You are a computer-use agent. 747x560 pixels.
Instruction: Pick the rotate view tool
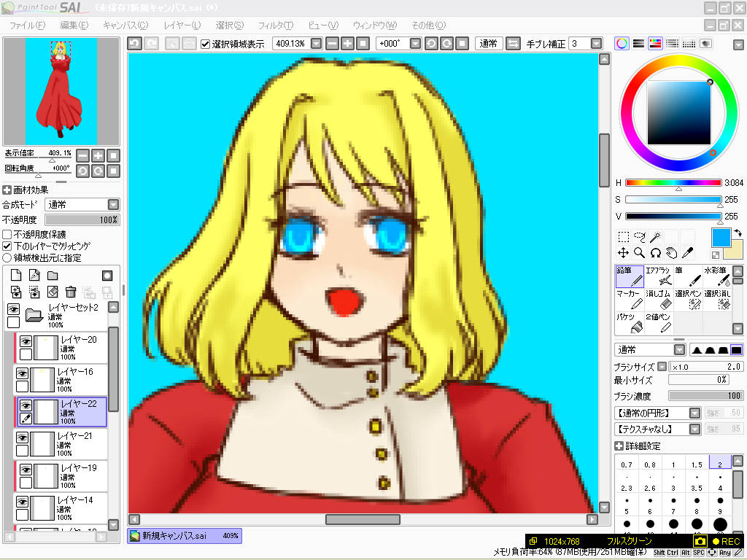[656, 253]
